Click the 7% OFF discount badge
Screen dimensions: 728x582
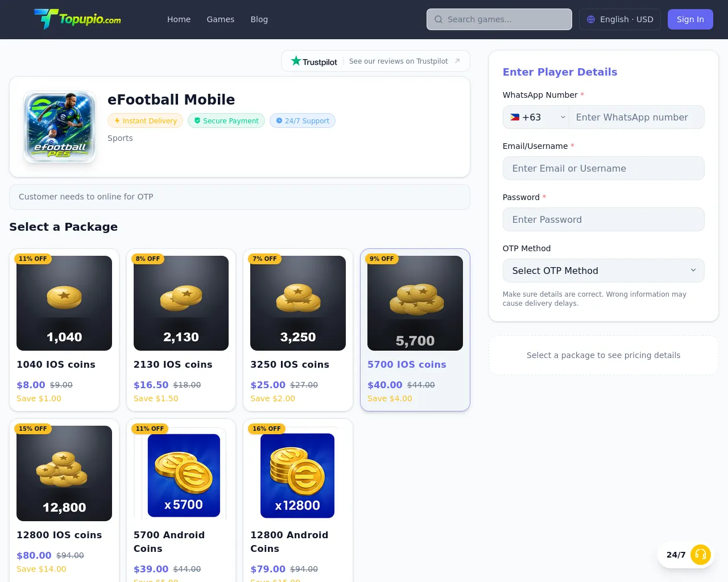tap(265, 259)
